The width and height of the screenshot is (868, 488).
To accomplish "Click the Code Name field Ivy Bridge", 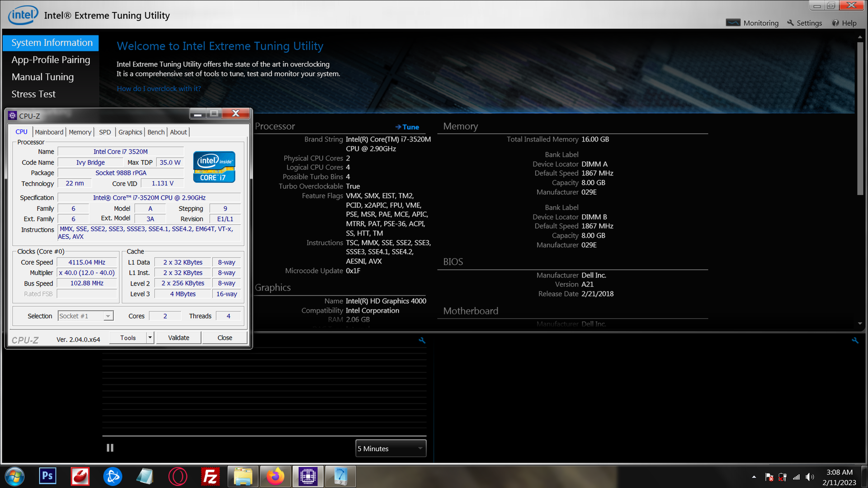I will pos(90,162).
